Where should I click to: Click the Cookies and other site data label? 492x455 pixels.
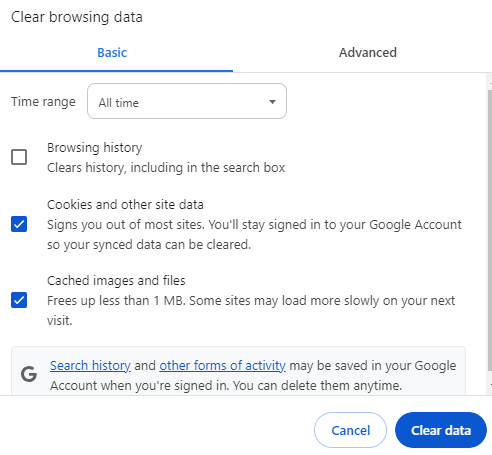click(x=125, y=204)
